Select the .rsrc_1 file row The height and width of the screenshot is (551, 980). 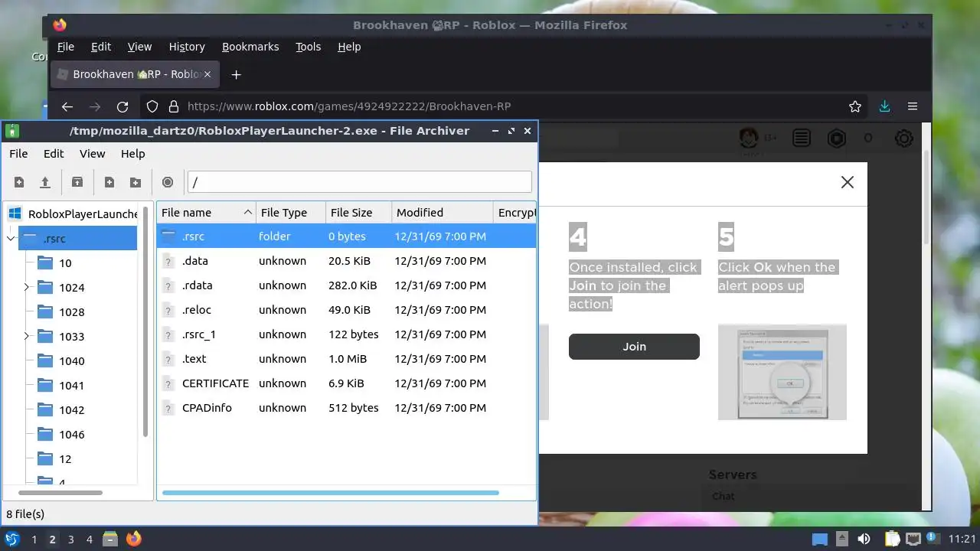click(346, 334)
